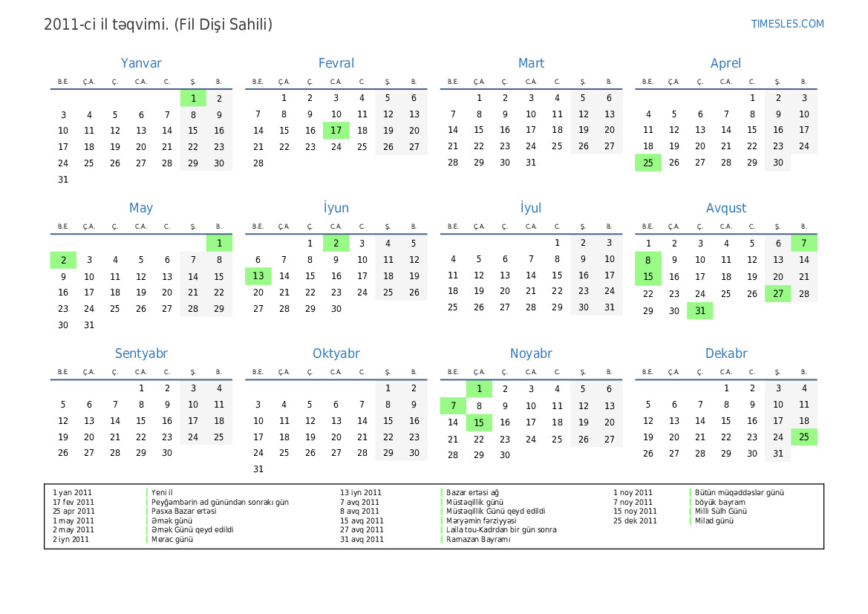
Task: Select the Mart month heading
Action: pos(531,63)
